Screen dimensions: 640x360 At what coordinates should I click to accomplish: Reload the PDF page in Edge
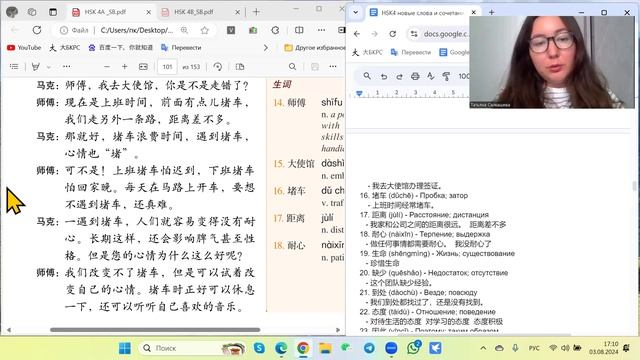pyautogui.click(x=37, y=30)
